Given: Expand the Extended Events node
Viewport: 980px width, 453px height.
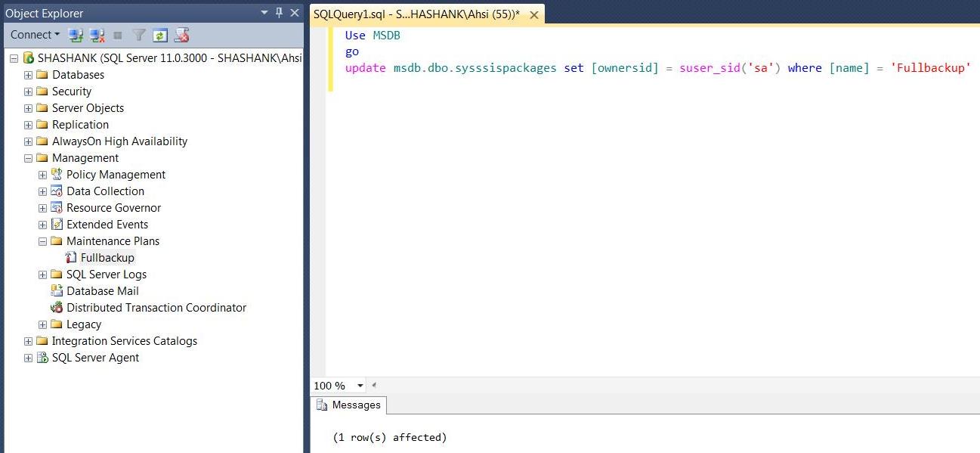Looking at the screenshot, I should pyautogui.click(x=42, y=225).
